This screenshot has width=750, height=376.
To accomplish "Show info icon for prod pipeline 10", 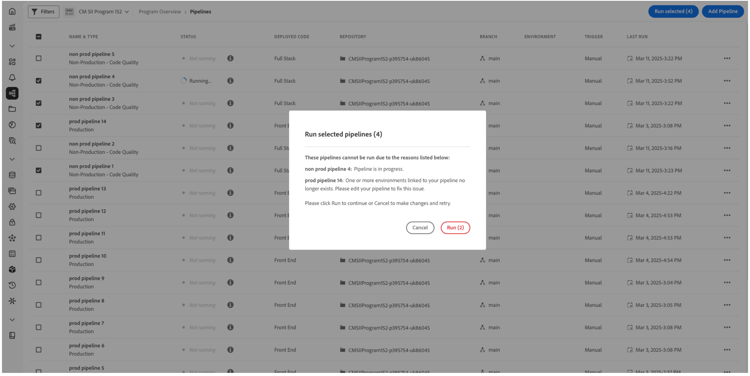I will [x=230, y=260].
